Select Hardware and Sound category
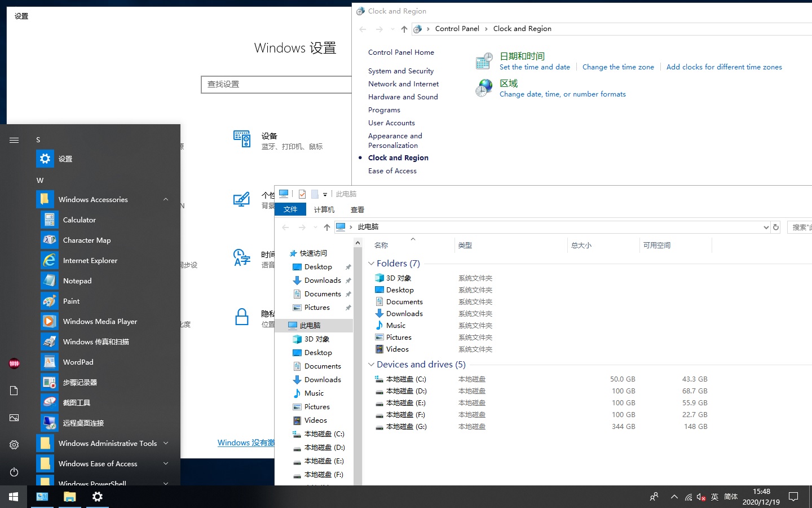Viewport: 812px width, 508px height. (403, 97)
